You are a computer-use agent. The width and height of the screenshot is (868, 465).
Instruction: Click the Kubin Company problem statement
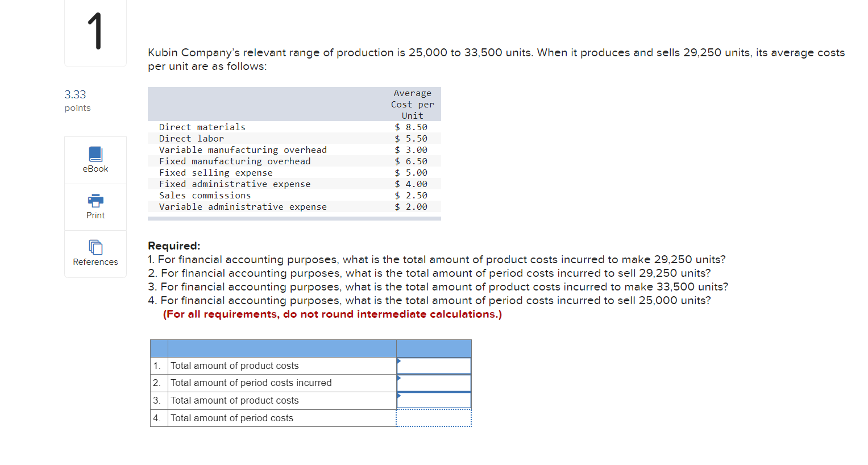(496, 60)
